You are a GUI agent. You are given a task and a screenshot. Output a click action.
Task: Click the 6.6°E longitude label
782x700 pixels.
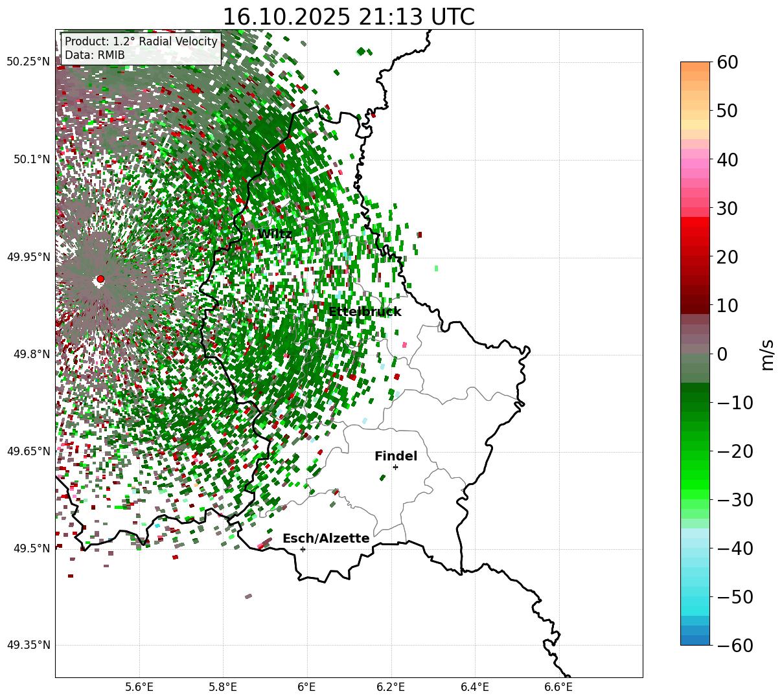click(x=558, y=687)
